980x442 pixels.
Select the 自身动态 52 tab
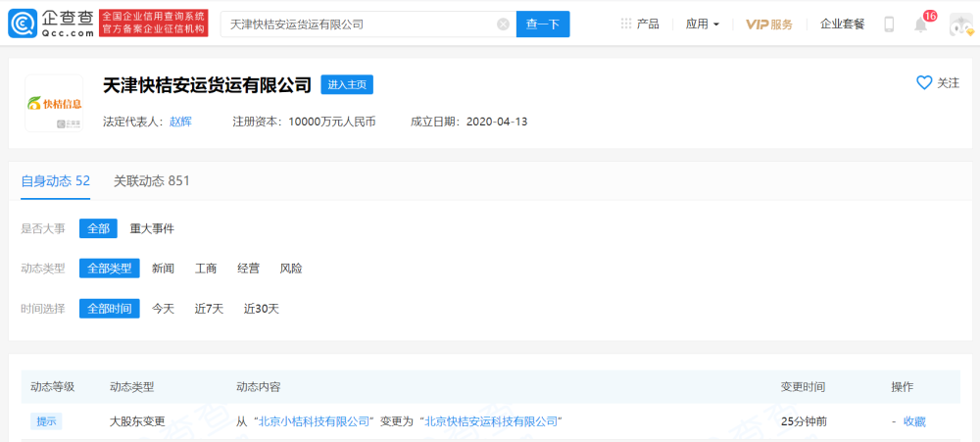(x=56, y=181)
